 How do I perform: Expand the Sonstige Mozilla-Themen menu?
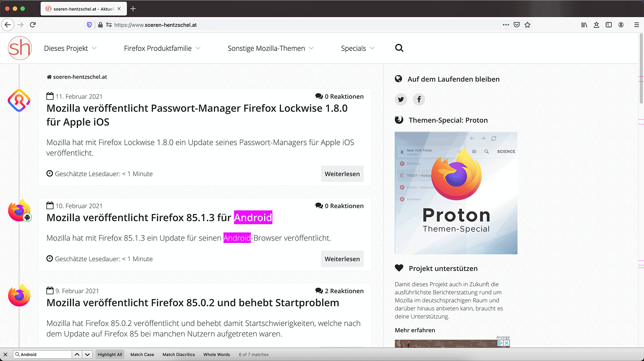(x=271, y=48)
